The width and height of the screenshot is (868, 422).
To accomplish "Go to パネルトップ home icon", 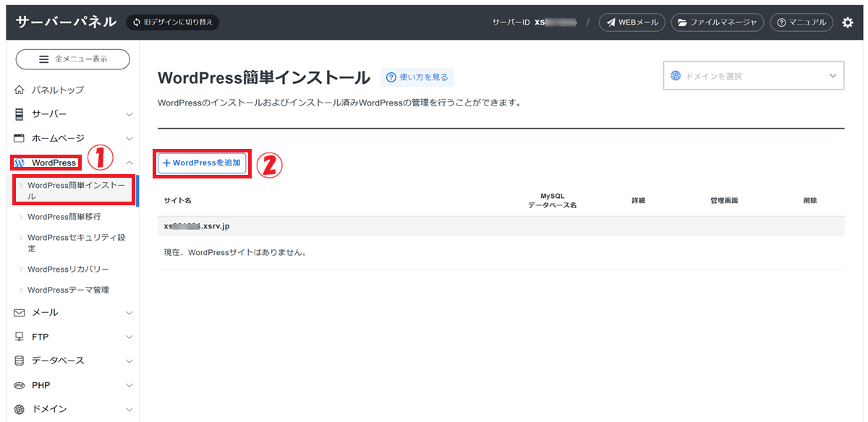I will pos(20,90).
